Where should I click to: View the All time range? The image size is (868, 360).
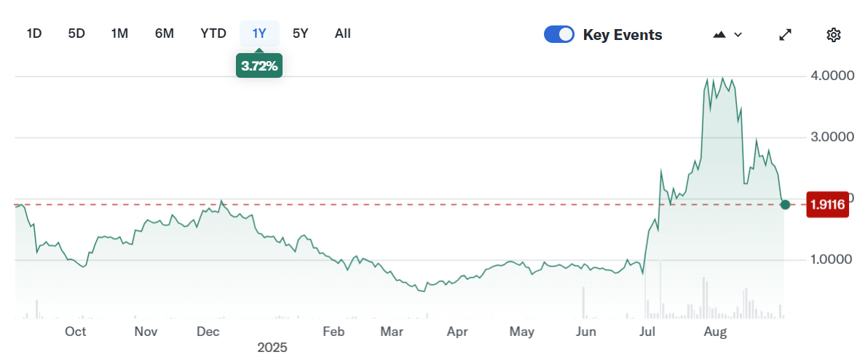(x=343, y=33)
